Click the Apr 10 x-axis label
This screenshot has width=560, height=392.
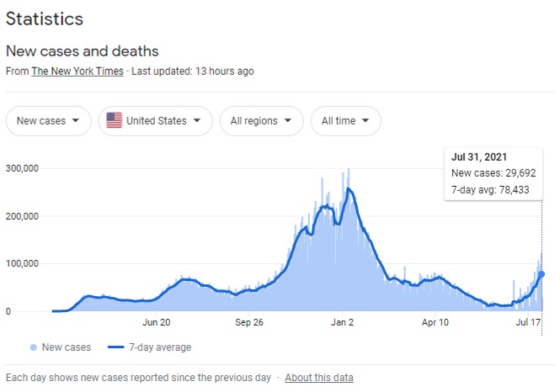435,322
